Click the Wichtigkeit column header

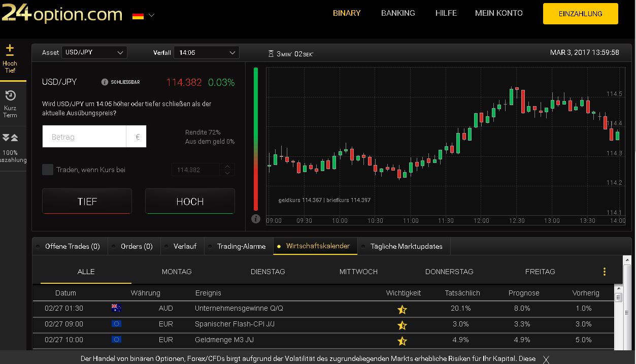click(404, 293)
